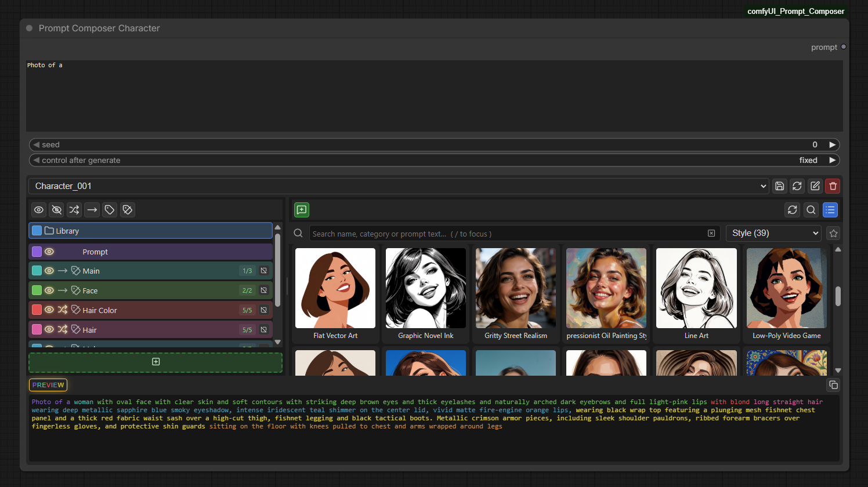Image resolution: width=868 pixels, height=487 pixels.
Task: Open the Character_001 preset dropdown
Action: [399, 186]
